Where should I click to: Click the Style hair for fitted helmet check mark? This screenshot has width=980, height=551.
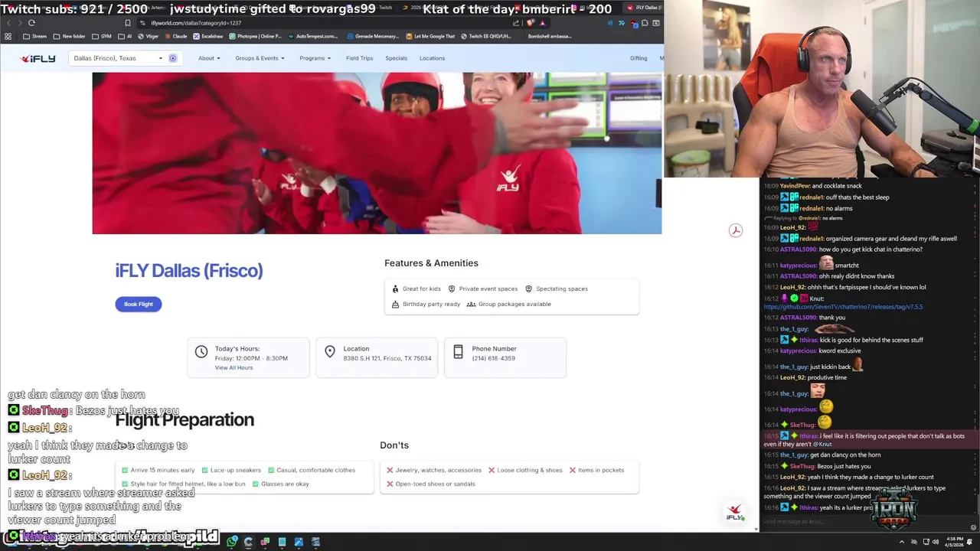click(125, 484)
